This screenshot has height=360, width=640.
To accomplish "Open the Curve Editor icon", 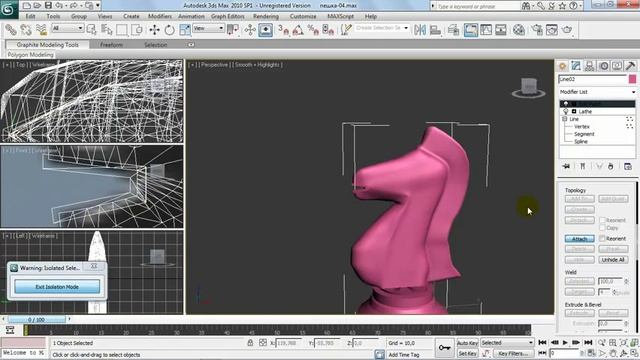I will pos(486,30).
